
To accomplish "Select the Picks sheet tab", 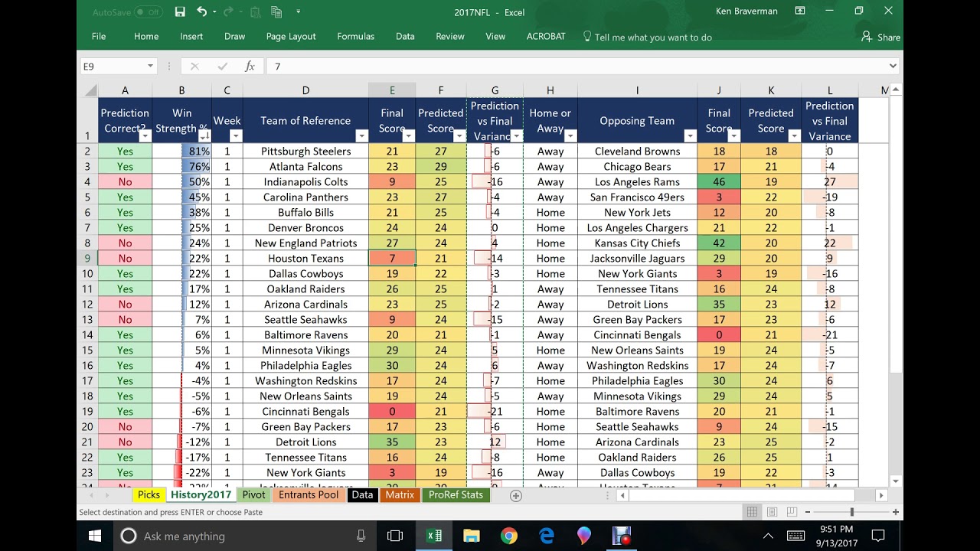I will (149, 495).
